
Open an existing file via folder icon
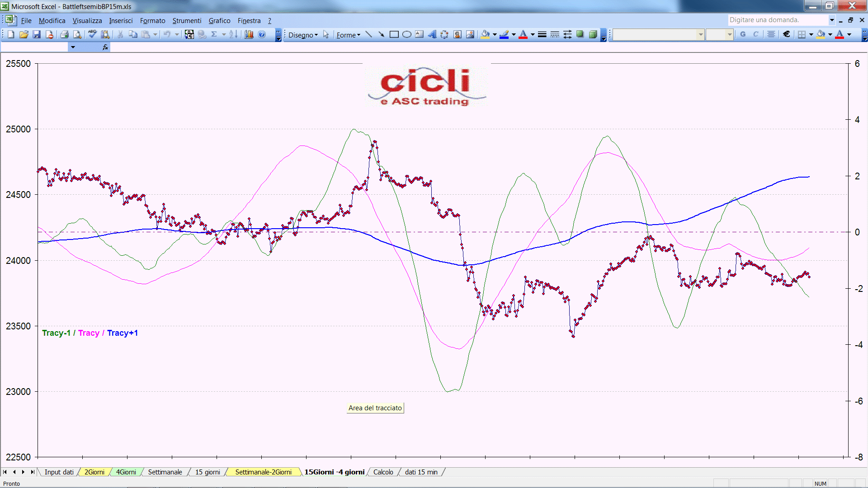point(24,34)
